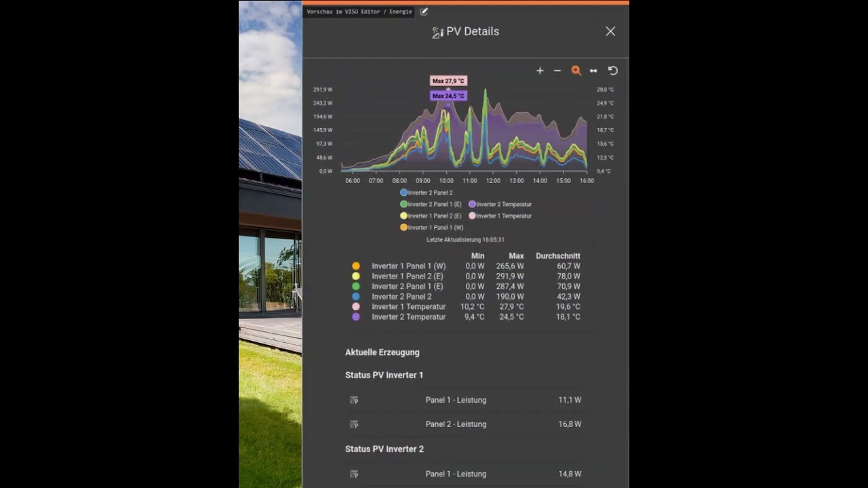The width and height of the screenshot is (868, 488).
Task: Activate the orange magnifier zoom-selection tool
Action: (576, 70)
